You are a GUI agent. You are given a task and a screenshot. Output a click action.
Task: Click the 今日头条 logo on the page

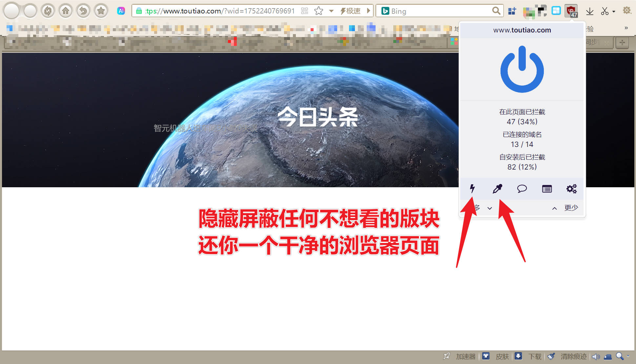pos(318,116)
